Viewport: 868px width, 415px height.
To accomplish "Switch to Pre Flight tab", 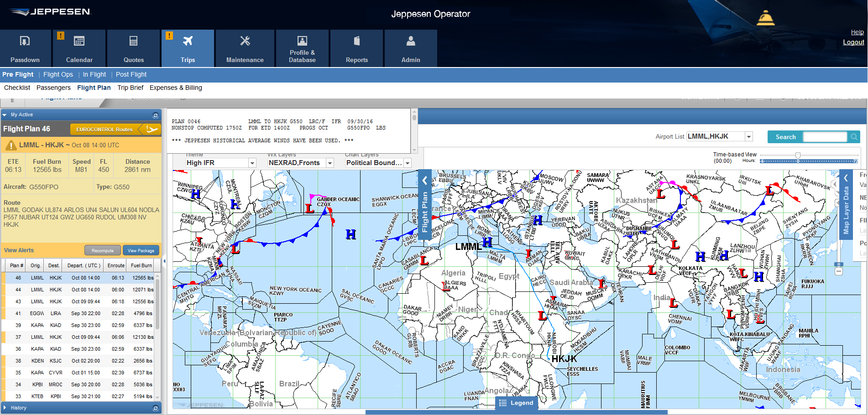I will (x=18, y=74).
